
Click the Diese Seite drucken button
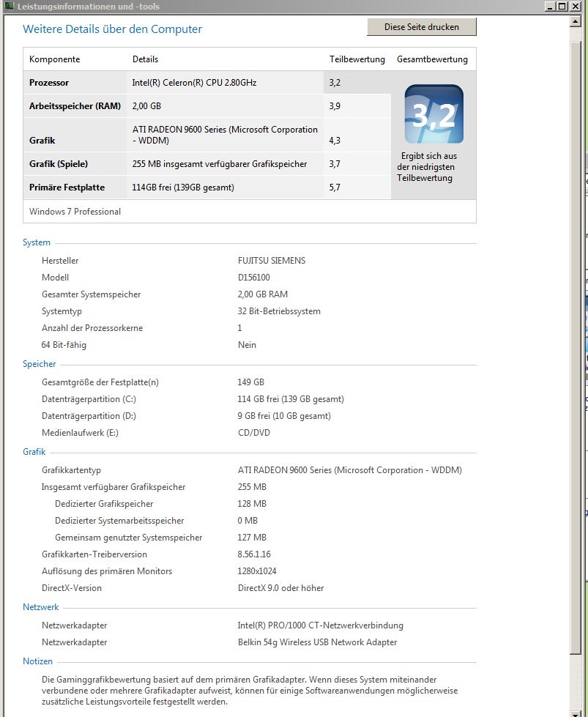[422, 27]
